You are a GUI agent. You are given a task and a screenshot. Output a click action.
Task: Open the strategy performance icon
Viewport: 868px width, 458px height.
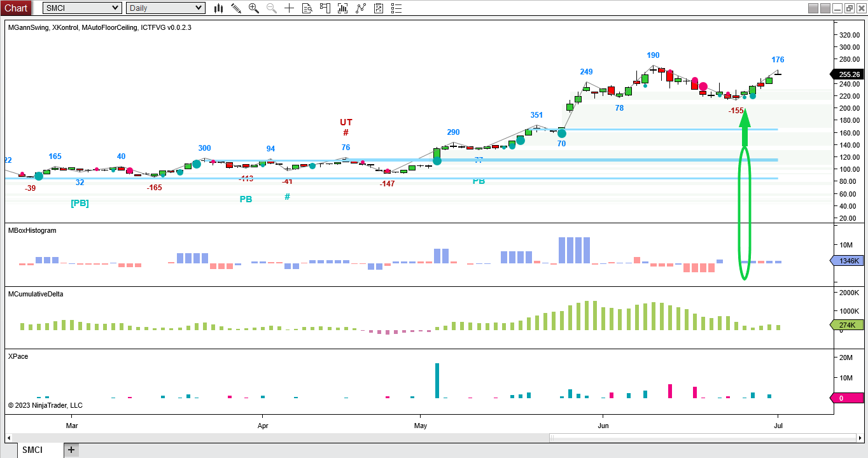coord(379,8)
